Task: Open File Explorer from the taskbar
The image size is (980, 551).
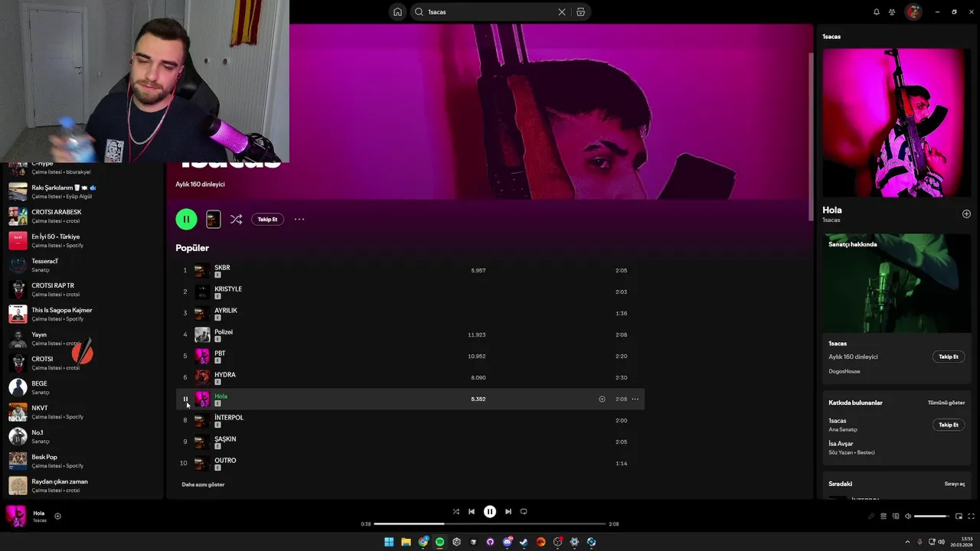Action: (x=406, y=542)
